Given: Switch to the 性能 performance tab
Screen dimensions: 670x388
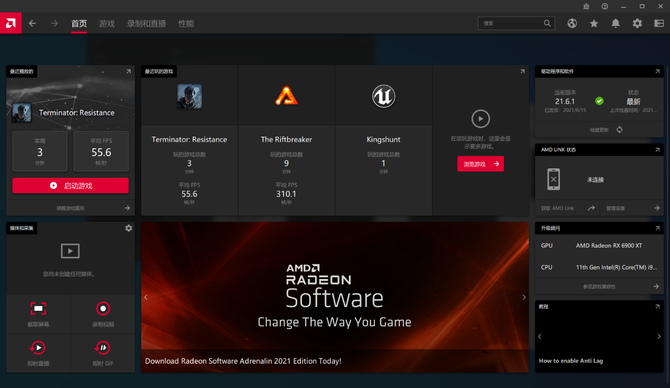Looking at the screenshot, I should pos(186,24).
